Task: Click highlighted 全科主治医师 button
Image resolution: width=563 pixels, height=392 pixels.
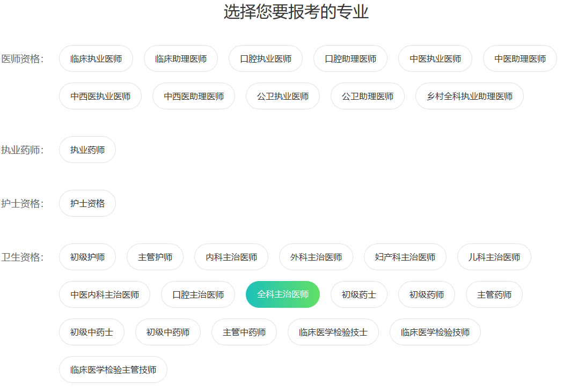Action: pos(283,294)
